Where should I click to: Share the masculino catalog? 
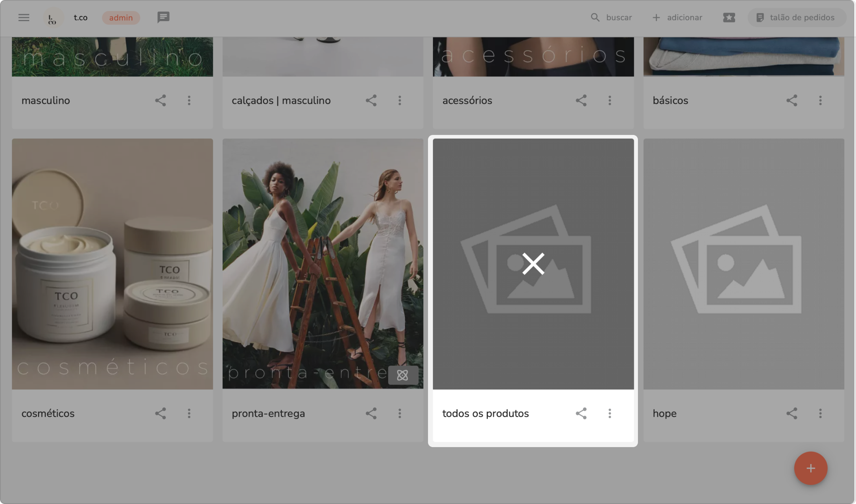[x=160, y=100]
